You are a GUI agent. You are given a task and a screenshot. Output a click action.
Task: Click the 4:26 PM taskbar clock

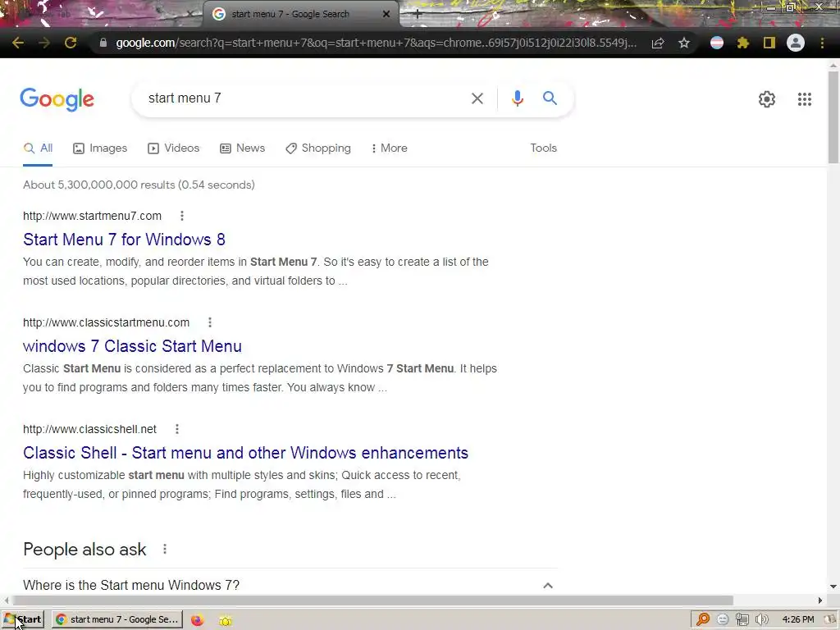[x=797, y=620]
